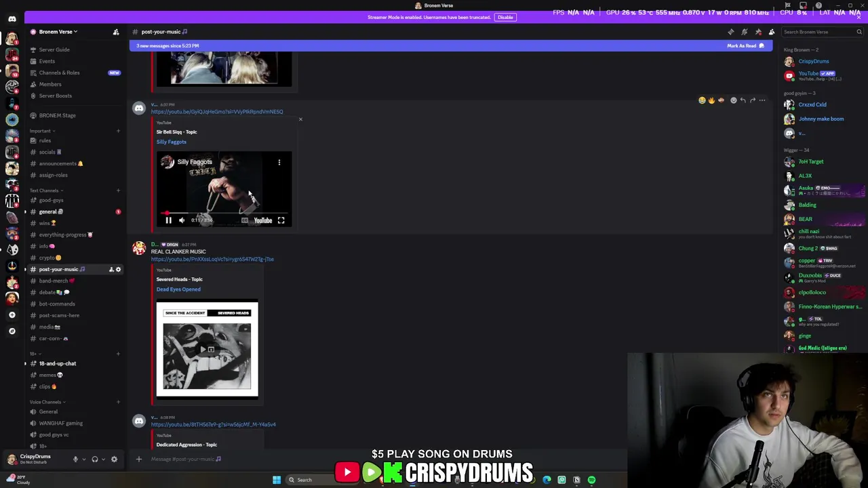Open Events
Screen dimensions: 868x488
(x=74, y=61)
